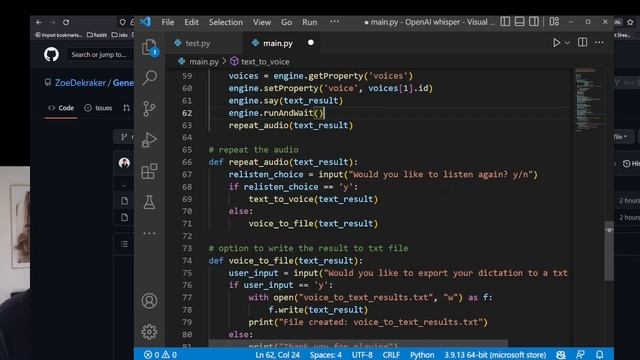Open the File menu
This screenshot has width=640, height=360.
168,22
